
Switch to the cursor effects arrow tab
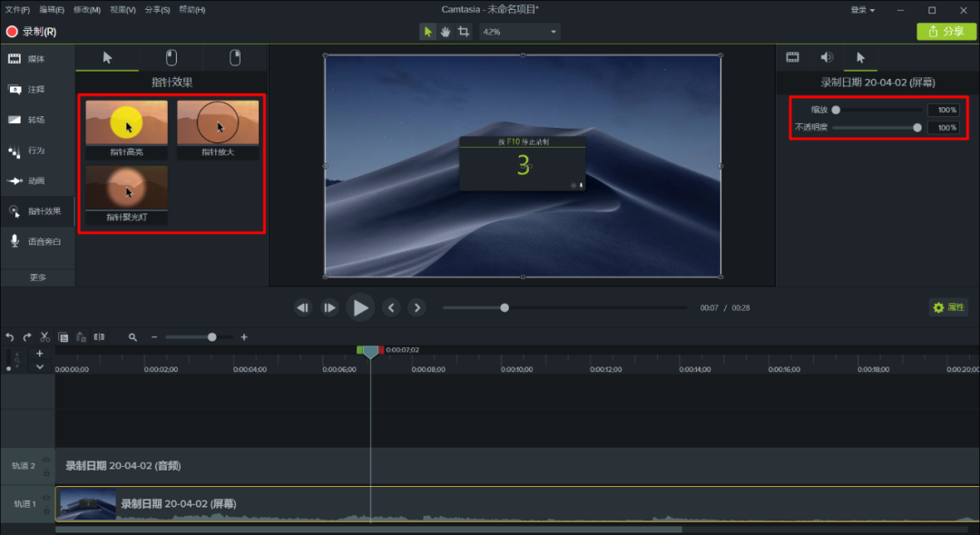pyautogui.click(x=107, y=58)
